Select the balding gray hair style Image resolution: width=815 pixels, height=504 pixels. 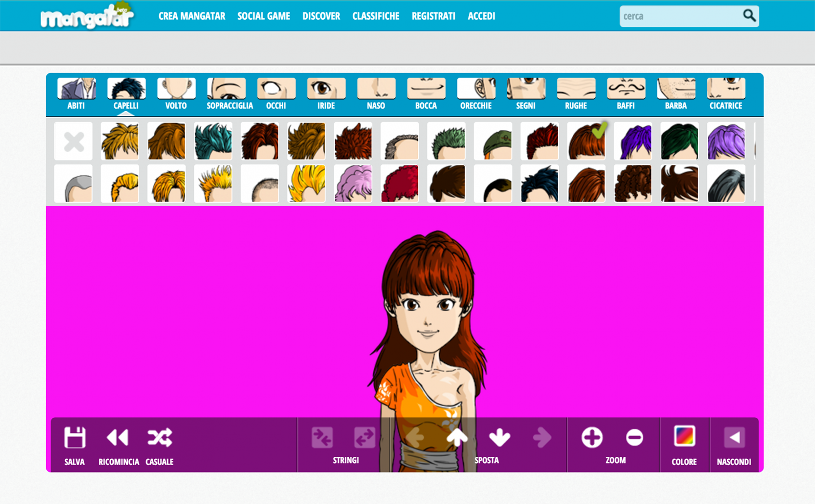[x=399, y=141]
